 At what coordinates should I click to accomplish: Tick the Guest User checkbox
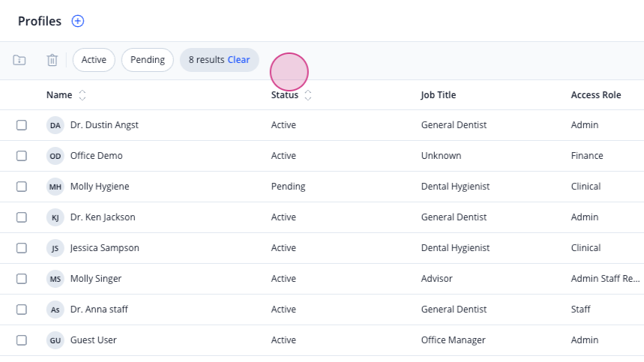(x=21, y=340)
